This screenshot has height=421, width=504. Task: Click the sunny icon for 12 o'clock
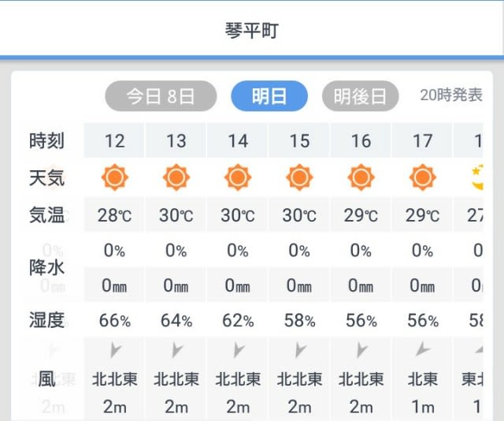point(115,177)
